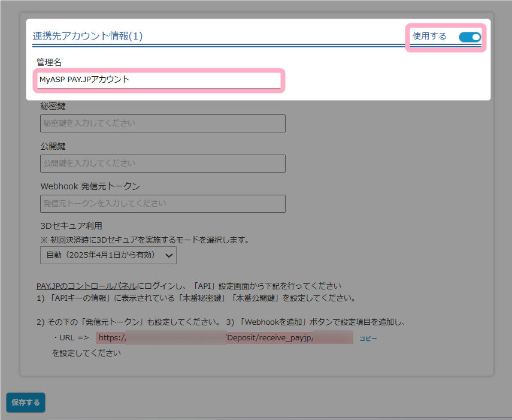Click the 秘密鍵 field label
The image size is (512, 420).
click(x=53, y=106)
